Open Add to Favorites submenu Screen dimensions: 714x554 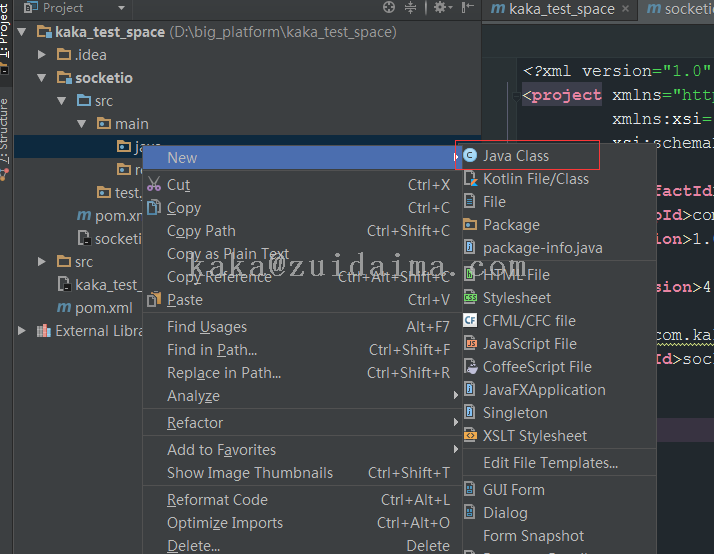tap(302, 450)
